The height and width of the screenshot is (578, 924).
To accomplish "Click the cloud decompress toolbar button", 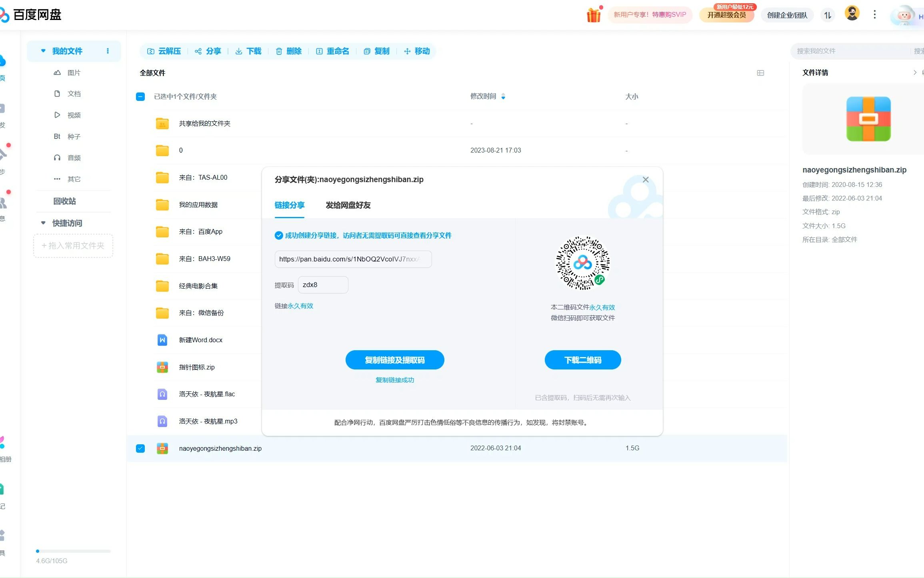I will [x=164, y=51].
